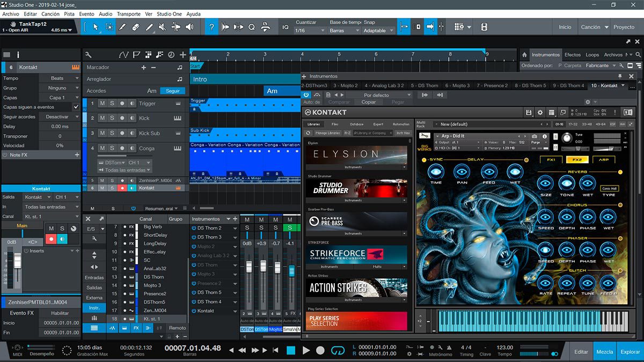Viewport: 644px width, 362px height.
Task: Pin the Instrumentos window
Action: [620, 76]
